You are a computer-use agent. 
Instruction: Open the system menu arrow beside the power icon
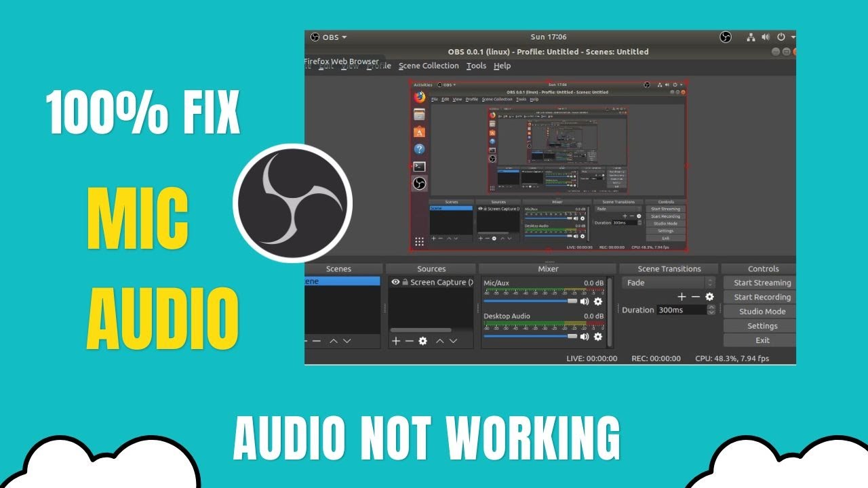point(793,37)
